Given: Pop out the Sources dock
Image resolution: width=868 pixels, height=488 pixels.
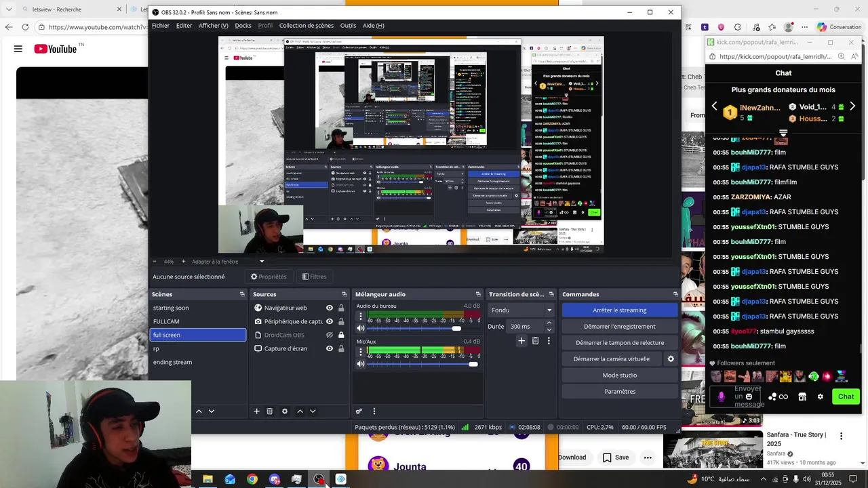Looking at the screenshot, I should pos(344,294).
